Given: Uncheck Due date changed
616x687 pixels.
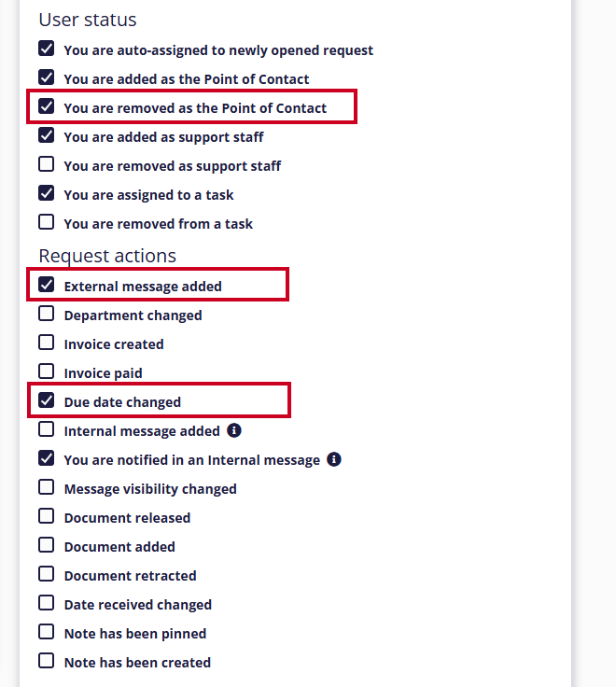Looking at the screenshot, I should coord(46,400).
